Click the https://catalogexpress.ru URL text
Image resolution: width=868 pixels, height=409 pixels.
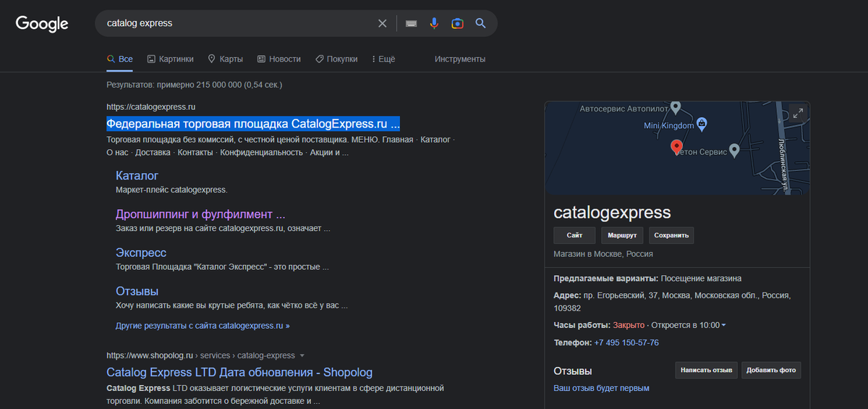tap(150, 107)
